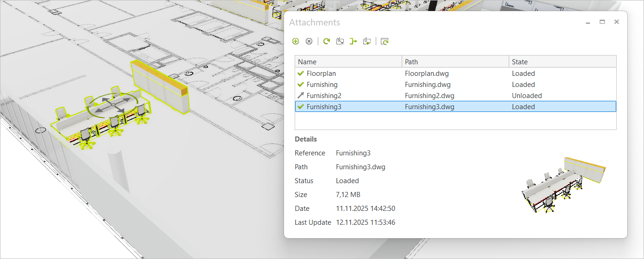Remove the attachment using the gray X icon
This screenshot has width=644, height=259.
[309, 41]
